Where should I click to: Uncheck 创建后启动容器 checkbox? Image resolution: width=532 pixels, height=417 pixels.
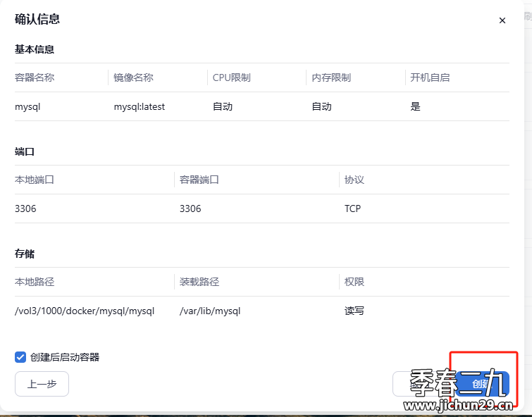[20, 357]
